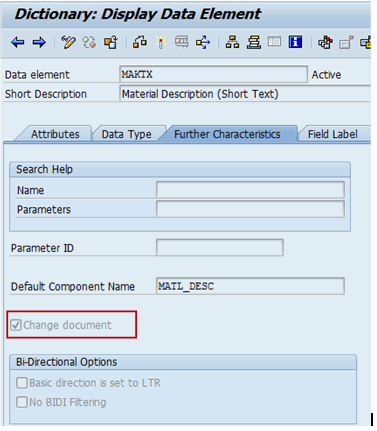Screen dimensions: 377x431
Task: Click the greyed supplementary documentation icon
Action: coord(346,43)
